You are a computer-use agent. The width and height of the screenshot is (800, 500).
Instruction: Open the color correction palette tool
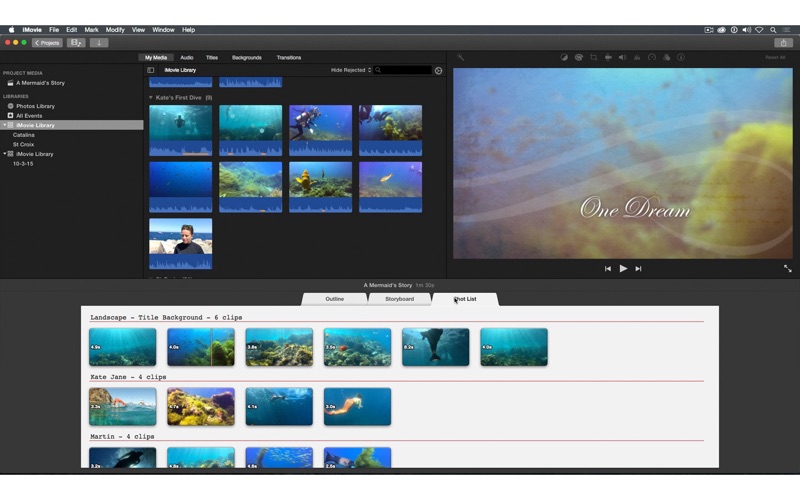pos(578,57)
